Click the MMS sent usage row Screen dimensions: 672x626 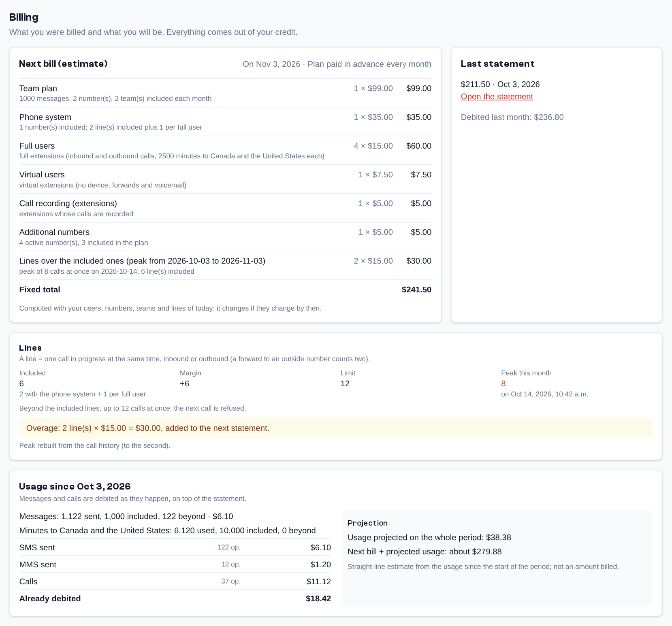click(x=175, y=564)
